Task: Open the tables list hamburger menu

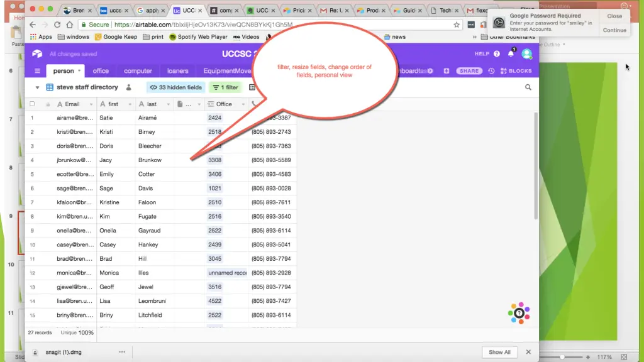Action: pyautogui.click(x=37, y=71)
